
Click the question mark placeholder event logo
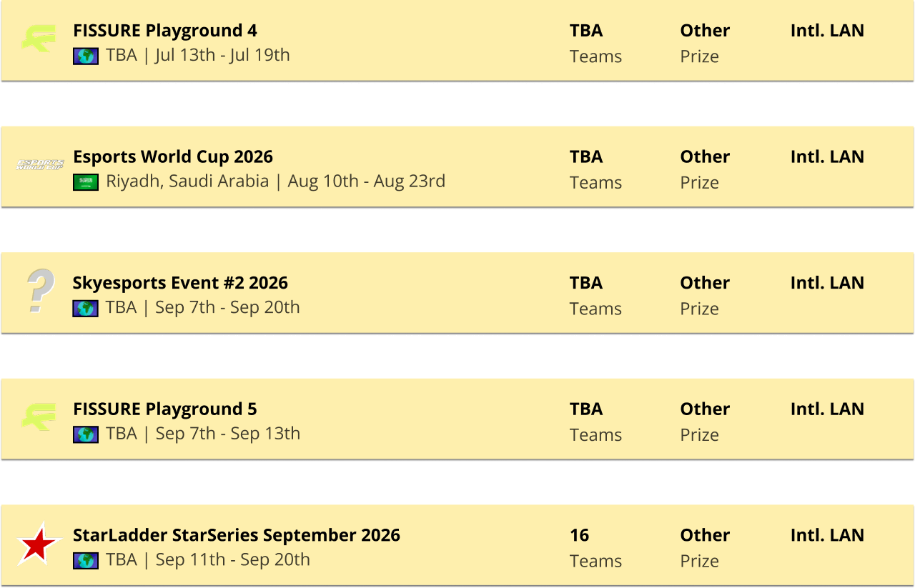point(40,291)
